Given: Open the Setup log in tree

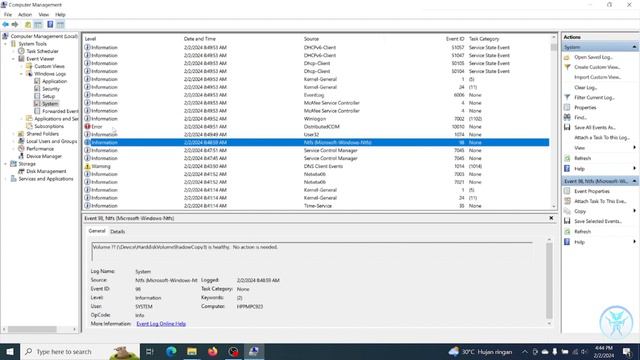Looking at the screenshot, I should point(49,96).
